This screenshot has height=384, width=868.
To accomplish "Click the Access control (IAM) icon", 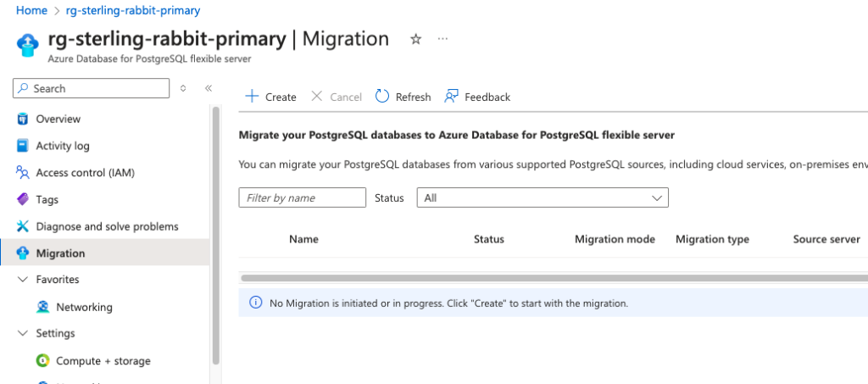I will click(23, 173).
